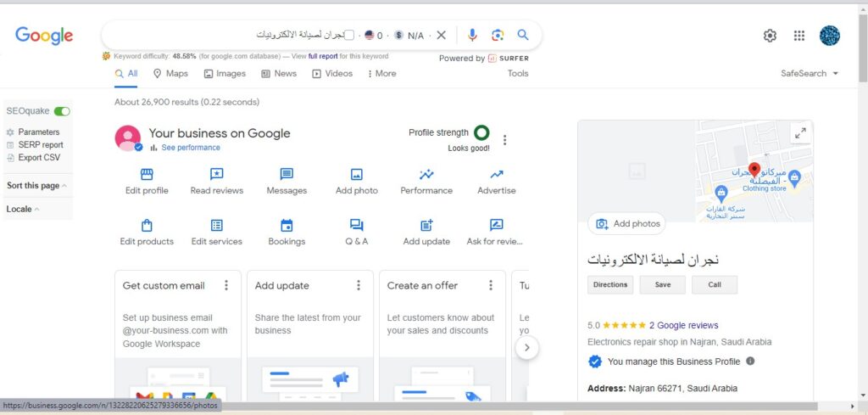Open Performance sparkline icon
Image resolution: width=868 pixels, height=415 pixels.
coord(426,175)
